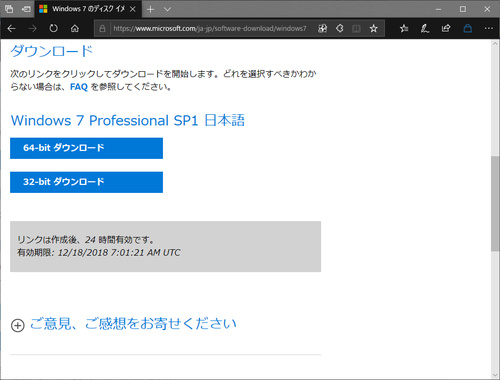Refresh the current page
500x380 pixels.
[53, 29]
